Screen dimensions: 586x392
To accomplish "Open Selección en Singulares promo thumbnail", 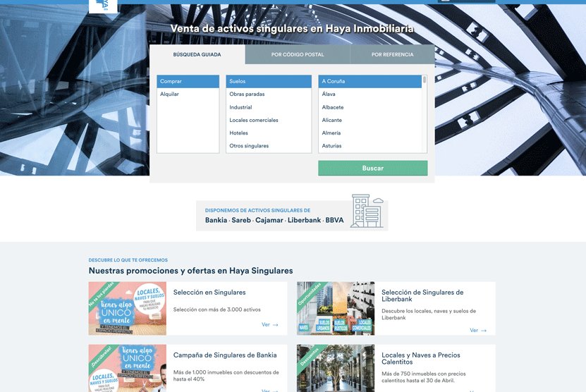I will [128, 308].
